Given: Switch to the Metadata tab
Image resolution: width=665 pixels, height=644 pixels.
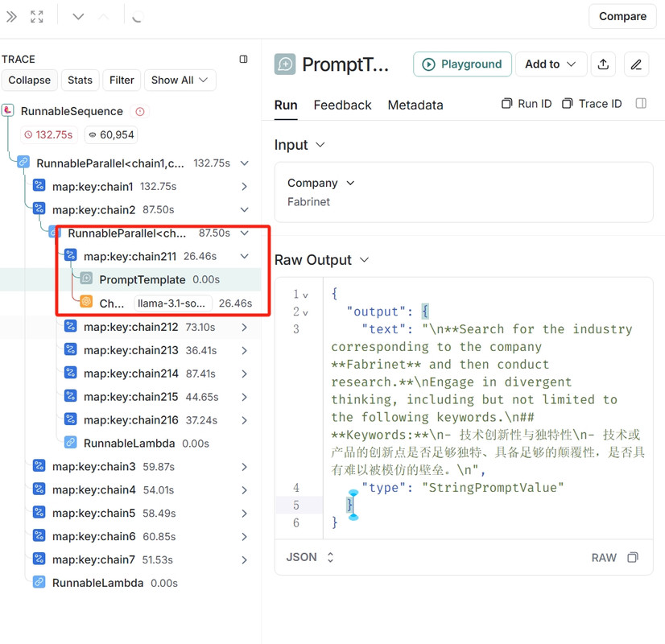Looking at the screenshot, I should (415, 105).
